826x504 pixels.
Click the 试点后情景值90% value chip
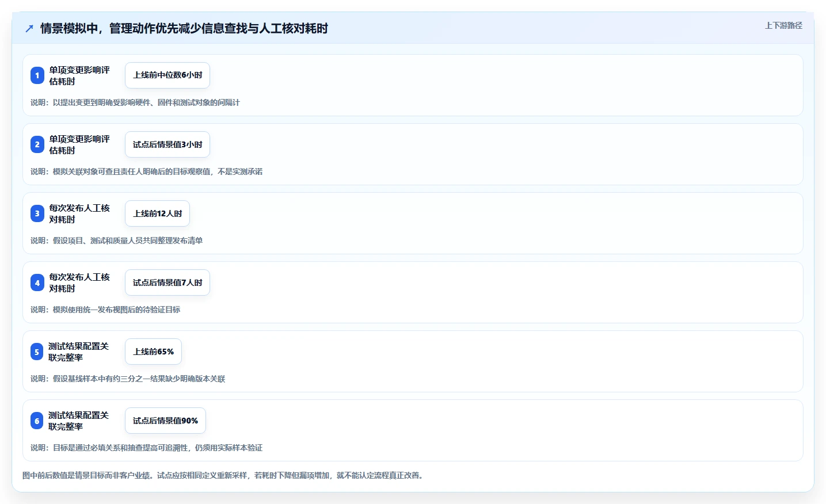point(165,421)
